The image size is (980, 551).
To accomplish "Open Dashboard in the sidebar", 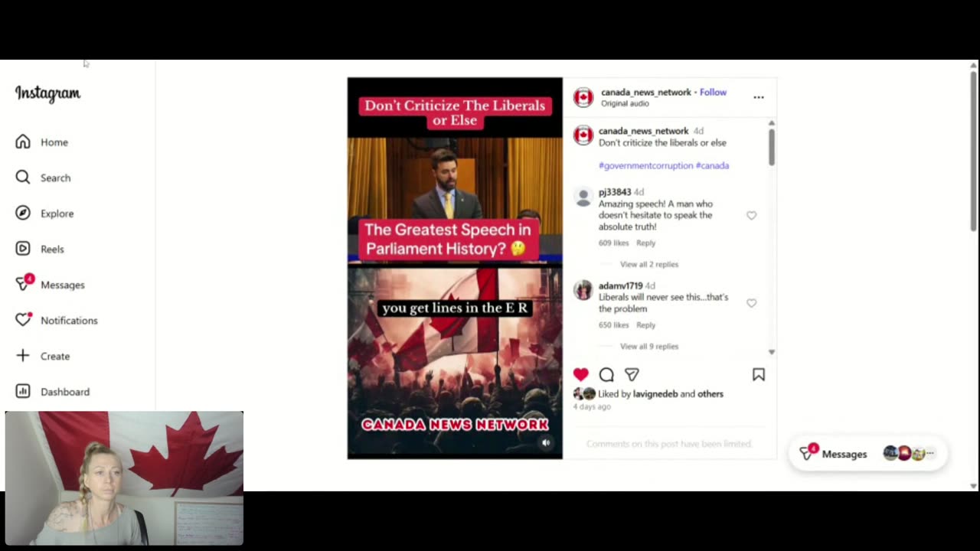I will (65, 392).
